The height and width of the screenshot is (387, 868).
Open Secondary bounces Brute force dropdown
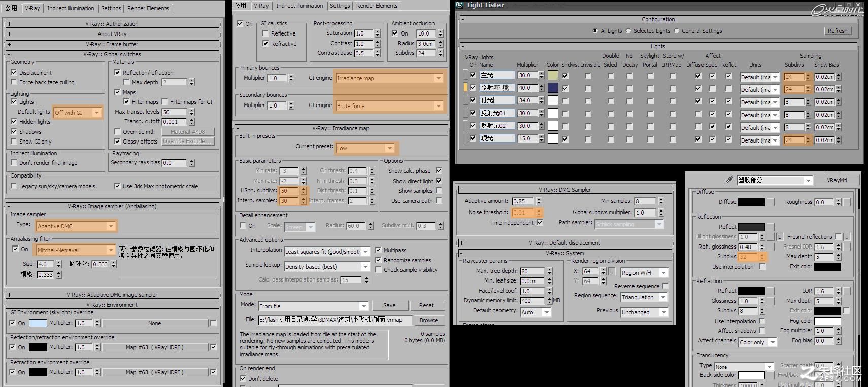click(389, 106)
